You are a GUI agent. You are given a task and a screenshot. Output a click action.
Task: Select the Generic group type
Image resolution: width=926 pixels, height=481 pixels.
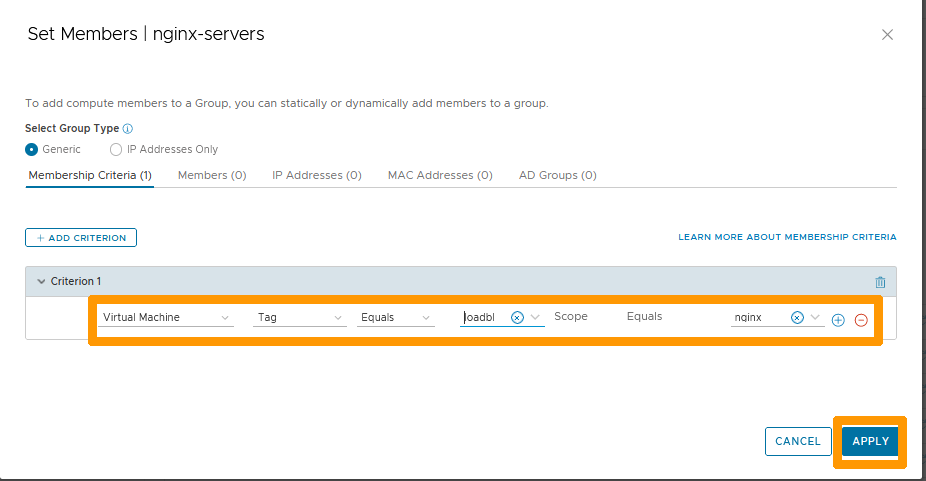click(32, 149)
